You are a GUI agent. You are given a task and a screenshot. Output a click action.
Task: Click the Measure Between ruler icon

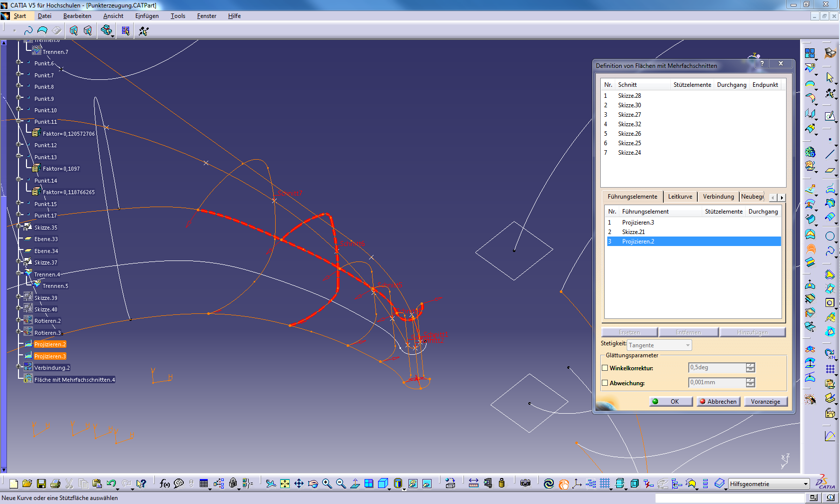[473, 483]
